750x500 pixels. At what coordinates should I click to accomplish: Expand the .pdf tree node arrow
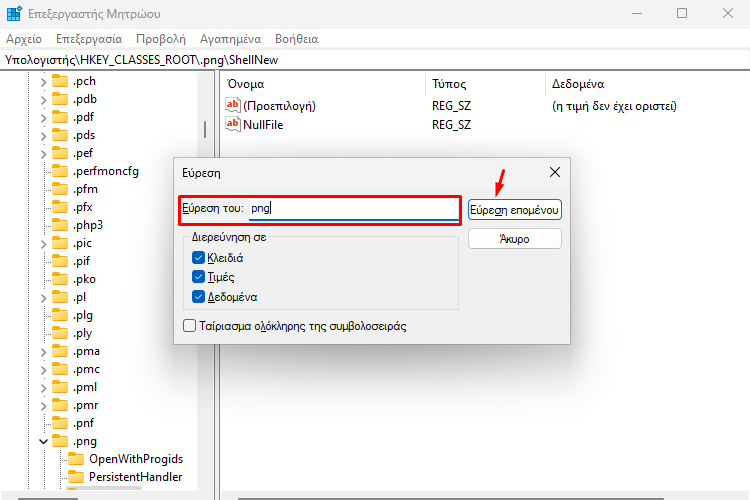click(x=43, y=118)
